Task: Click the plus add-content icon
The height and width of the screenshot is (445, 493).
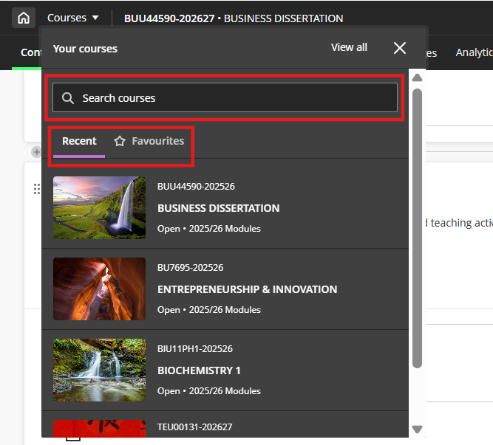Action: 36,152
